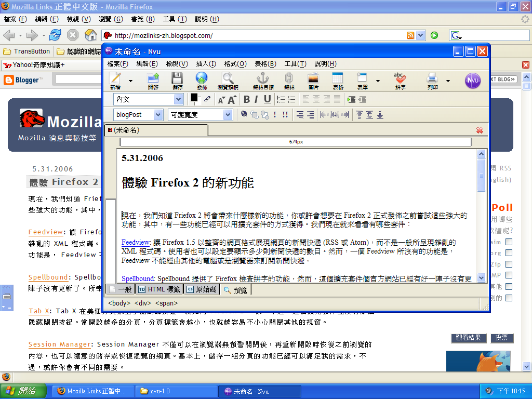
Task: Toggle bold formatting in Nvu
Action: point(247,99)
